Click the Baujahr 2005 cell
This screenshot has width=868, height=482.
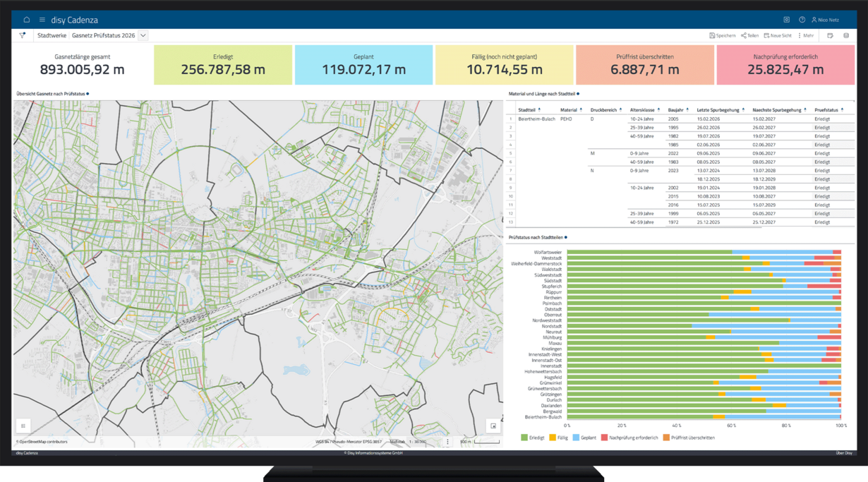click(x=673, y=119)
